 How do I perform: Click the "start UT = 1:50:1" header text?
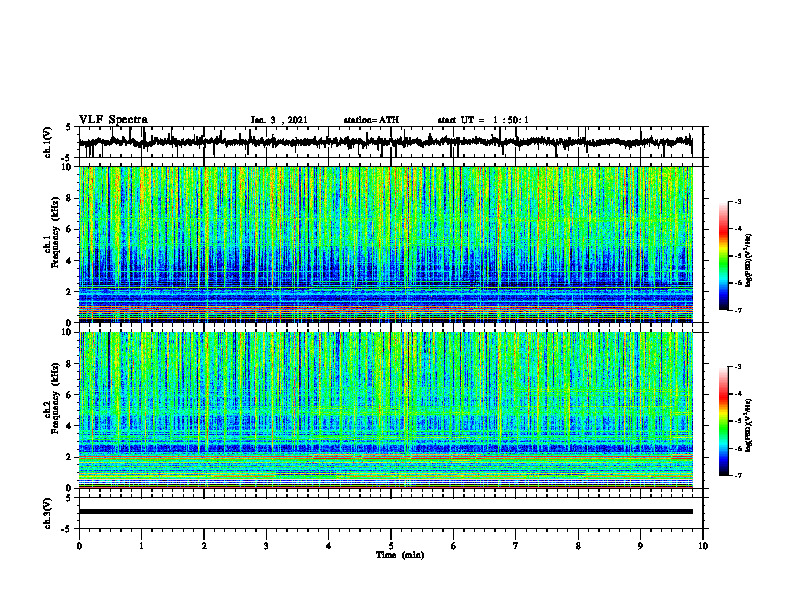483,120
